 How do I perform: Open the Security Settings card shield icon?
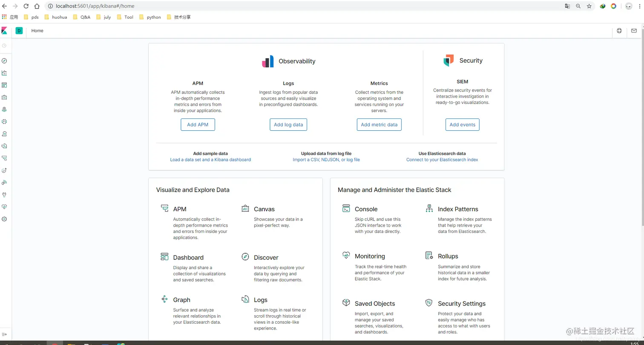(x=429, y=303)
